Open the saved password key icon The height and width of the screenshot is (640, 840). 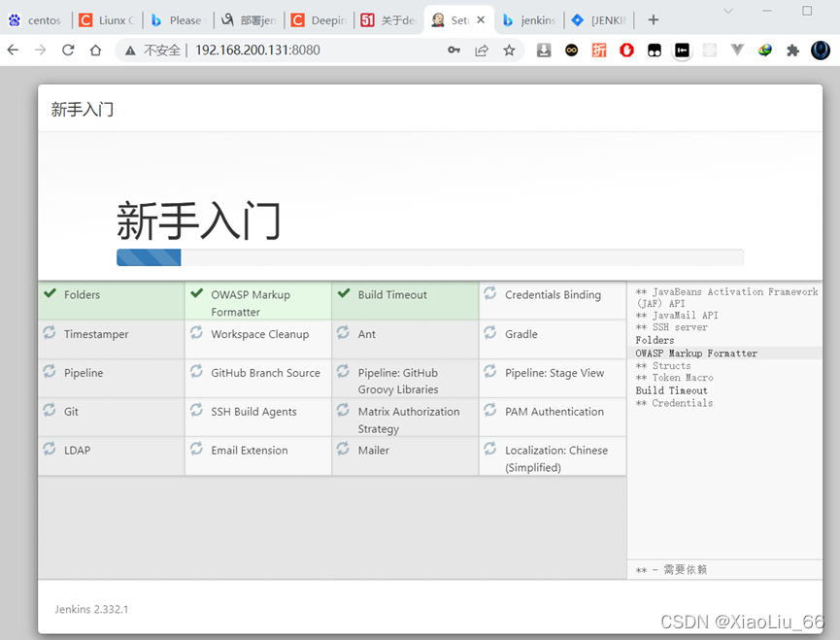pos(454,51)
